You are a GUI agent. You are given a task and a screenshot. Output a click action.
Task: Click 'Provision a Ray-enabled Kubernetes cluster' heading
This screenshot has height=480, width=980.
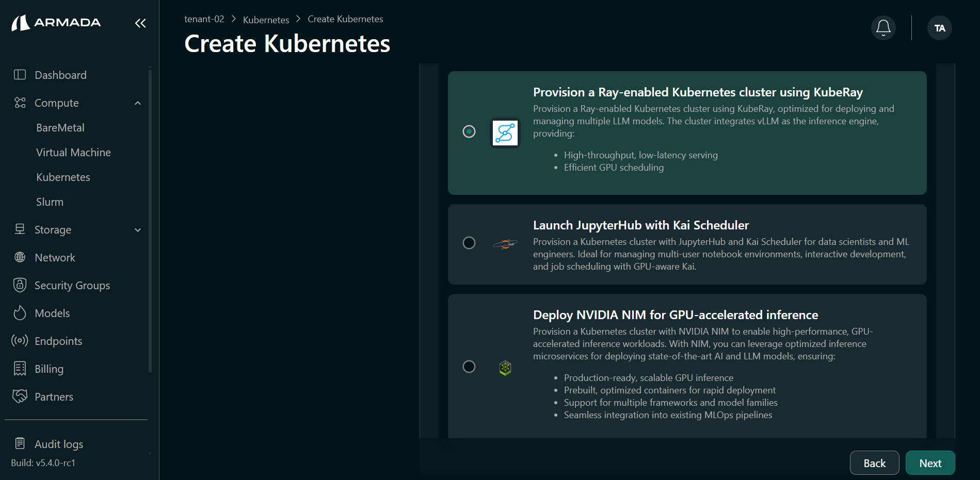[698, 92]
